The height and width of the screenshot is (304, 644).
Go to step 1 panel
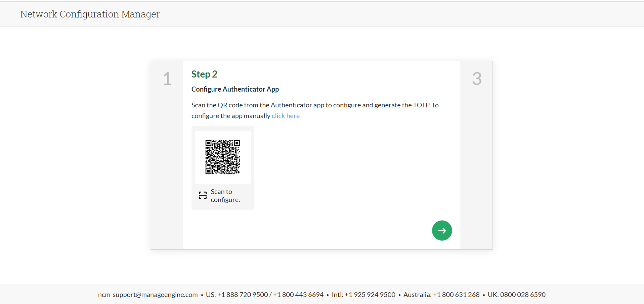coord(167,155)
